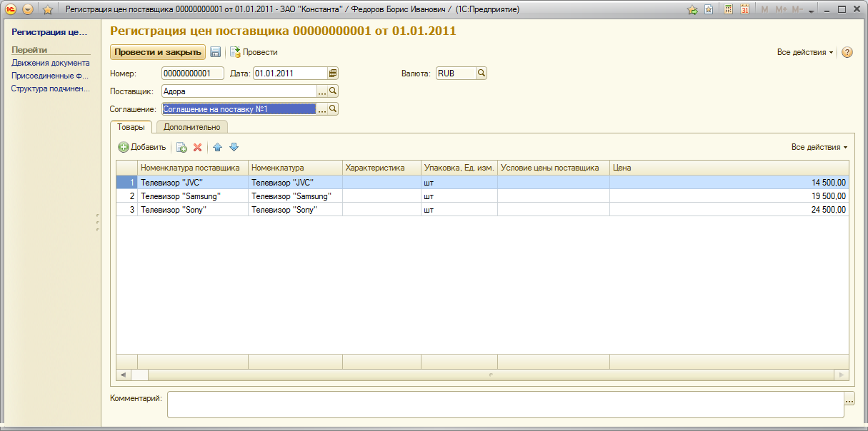Open help with the question mark icon
This screenshot has height=431, width=868.
[x=847, y=52]
